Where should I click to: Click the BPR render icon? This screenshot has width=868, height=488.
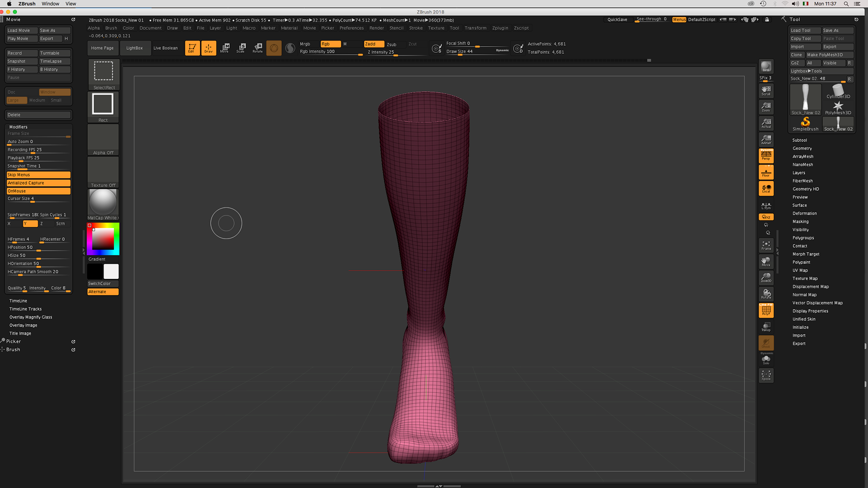click(x=766, y=66)
